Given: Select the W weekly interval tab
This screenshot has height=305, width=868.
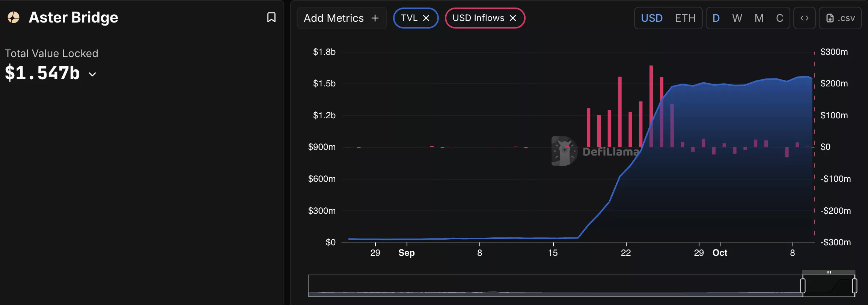Looking at the screenshot, I should [737, 18].
